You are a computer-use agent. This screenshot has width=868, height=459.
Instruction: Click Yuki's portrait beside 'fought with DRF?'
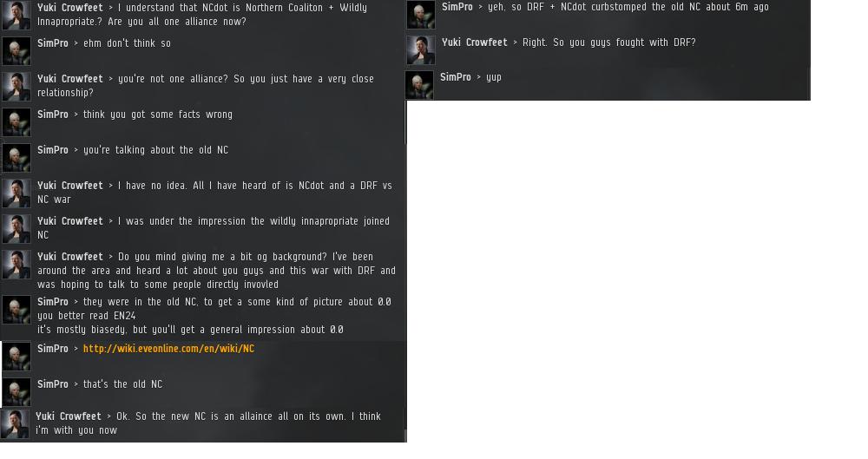421,49
